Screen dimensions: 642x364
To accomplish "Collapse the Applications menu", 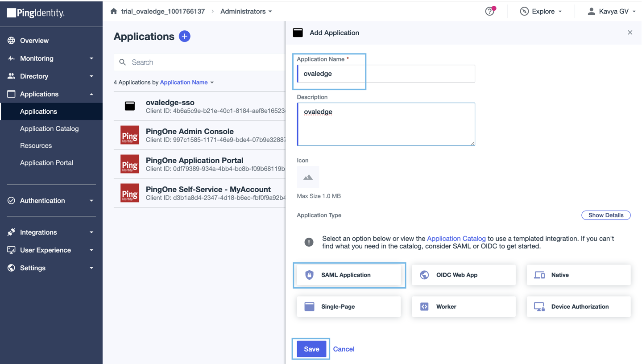I will pyautogui.click(x=91, y=94).
